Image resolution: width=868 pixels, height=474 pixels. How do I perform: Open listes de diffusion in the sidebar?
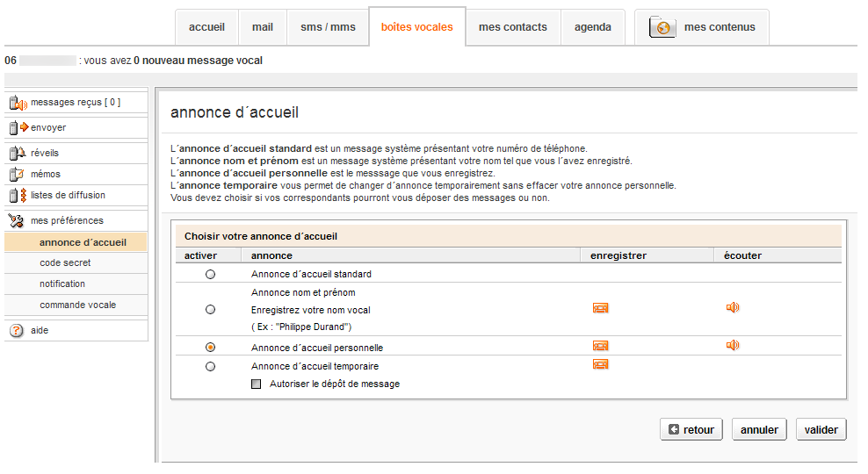pyautogui.click(x=68, y=195)
